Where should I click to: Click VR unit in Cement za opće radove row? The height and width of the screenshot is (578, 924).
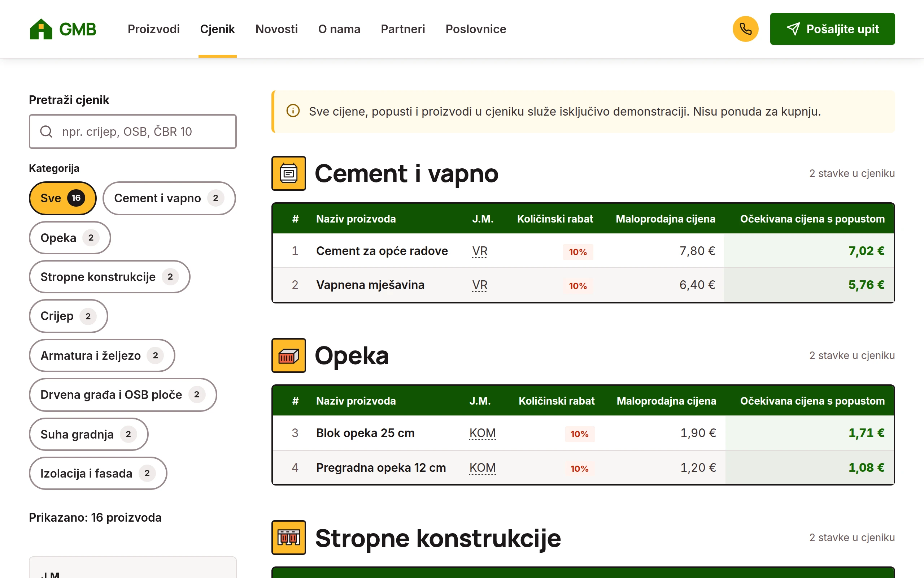tap(480, 251)
